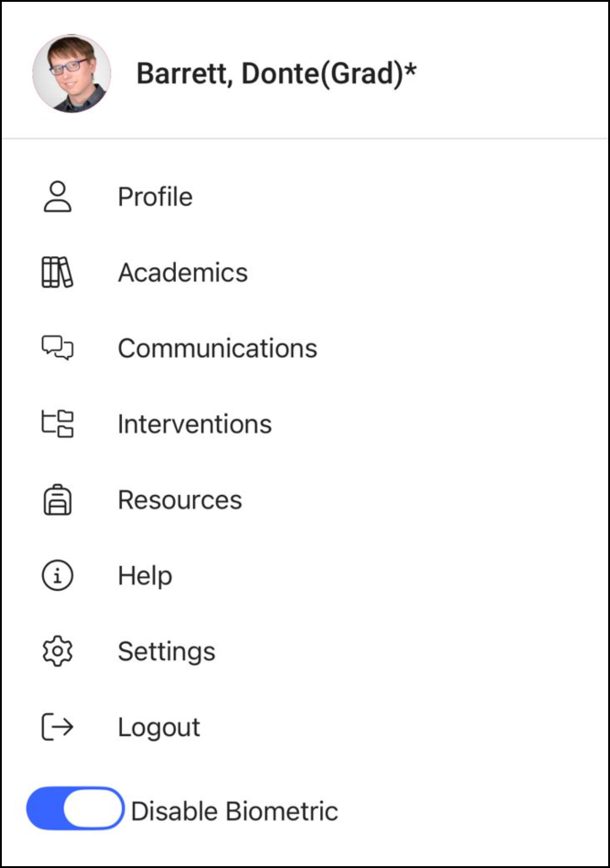
Task: Click the info circle Help icon
Action: pos(57,576)
